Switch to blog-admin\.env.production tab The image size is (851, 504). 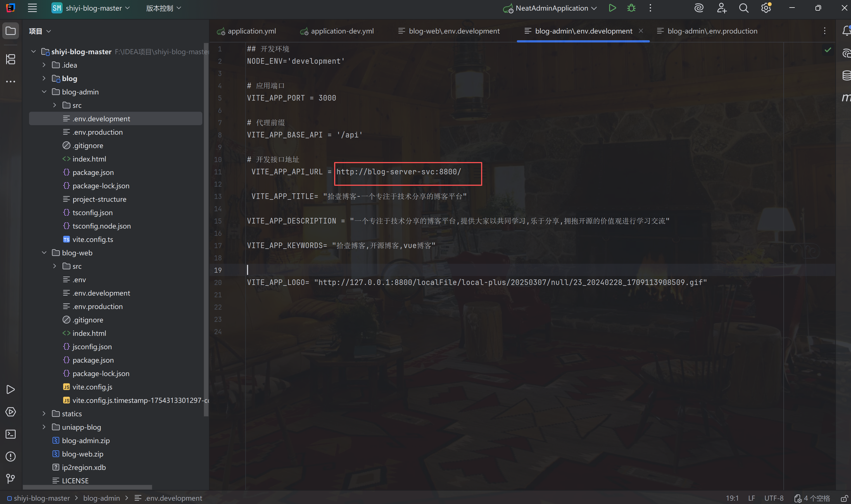click(x=712, y=31)
